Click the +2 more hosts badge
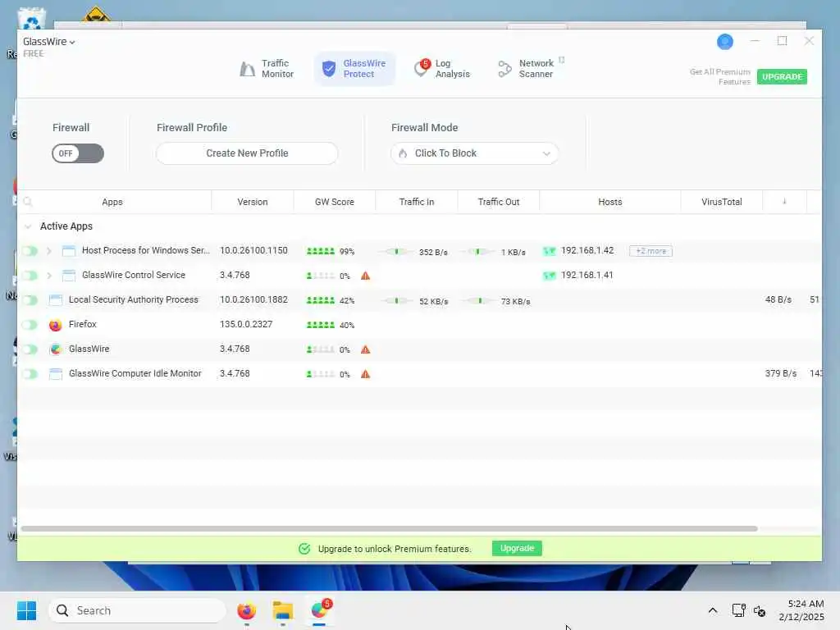The image size is (840, 630). click(x=651, y=251)
